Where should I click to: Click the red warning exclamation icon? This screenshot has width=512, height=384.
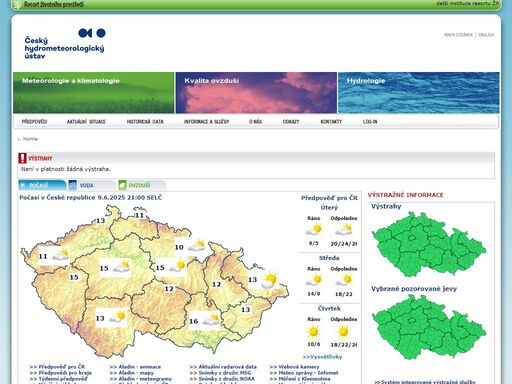pos(22,158)
